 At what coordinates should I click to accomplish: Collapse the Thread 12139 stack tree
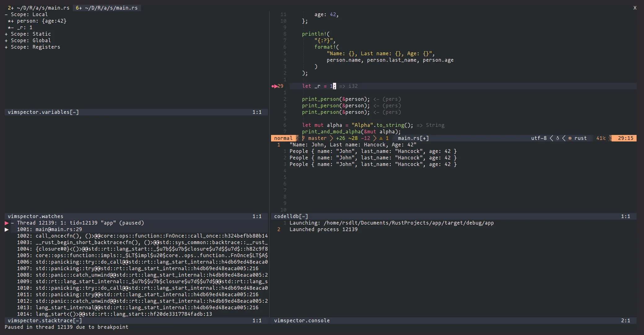pos(12,223)
